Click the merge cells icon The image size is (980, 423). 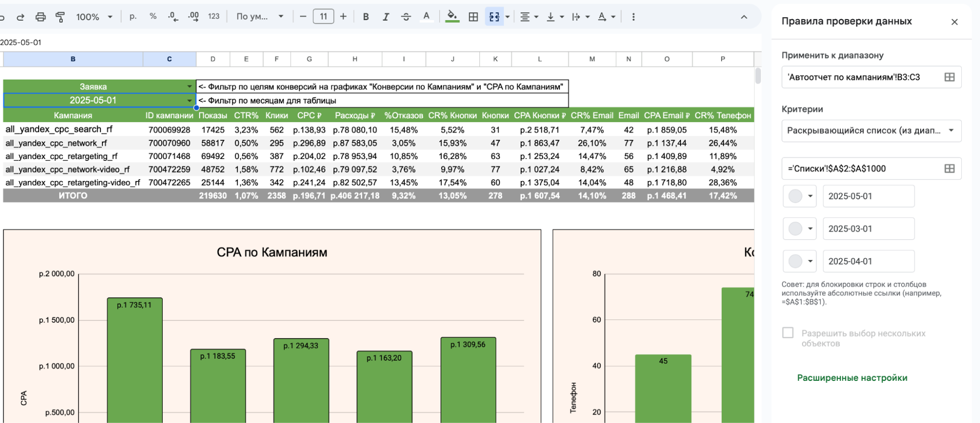494,17
